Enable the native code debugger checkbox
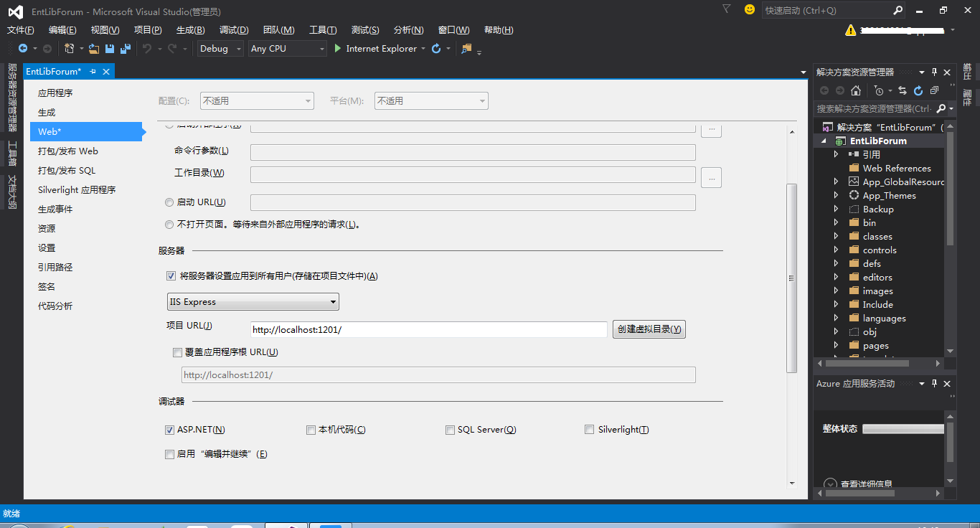 311,430
